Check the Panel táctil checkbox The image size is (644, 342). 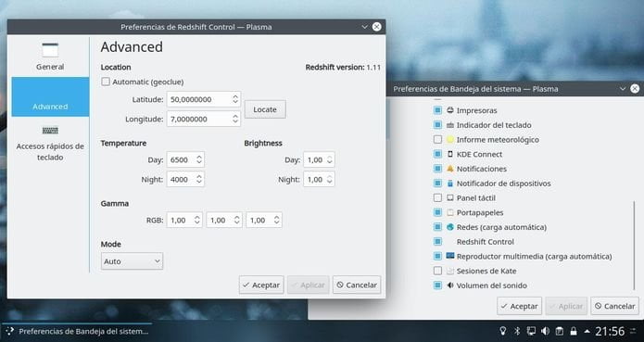[437, 198]
